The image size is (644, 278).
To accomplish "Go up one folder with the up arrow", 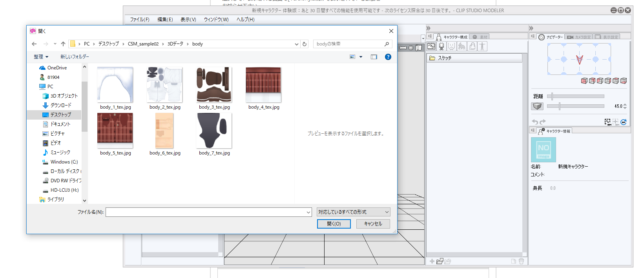I will pyautogui.click(x=63, y=44).
